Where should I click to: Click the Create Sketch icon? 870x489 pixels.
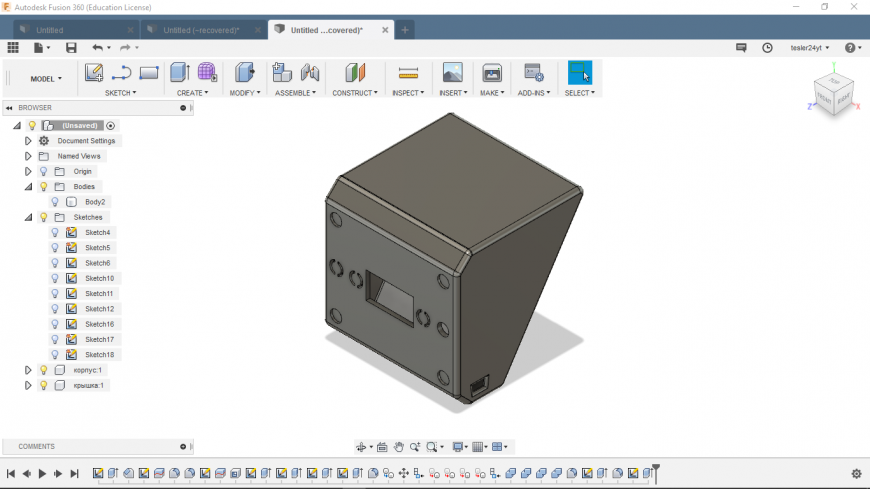94,73
